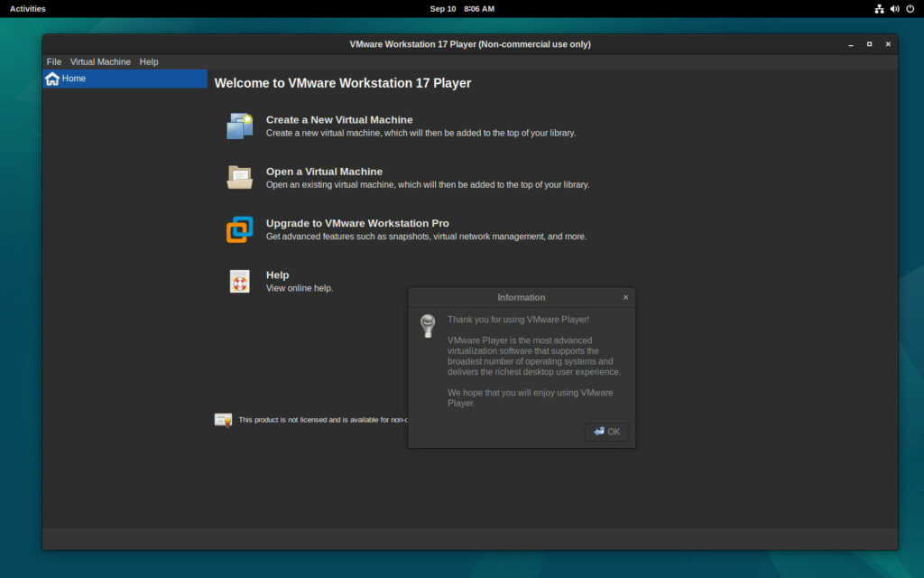924x578 pixels.
Task: Select Upgrade to VMware Workstation Pro heading
Action: (357, 224)
